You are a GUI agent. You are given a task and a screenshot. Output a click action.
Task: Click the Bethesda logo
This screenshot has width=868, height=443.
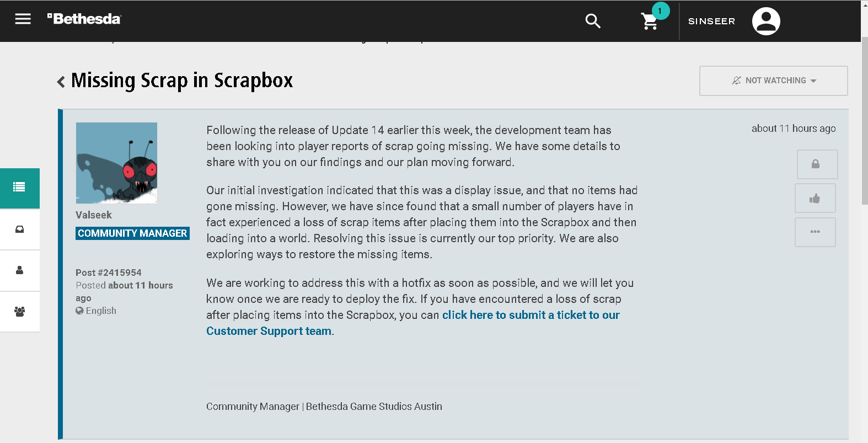[x=84, y=19]
